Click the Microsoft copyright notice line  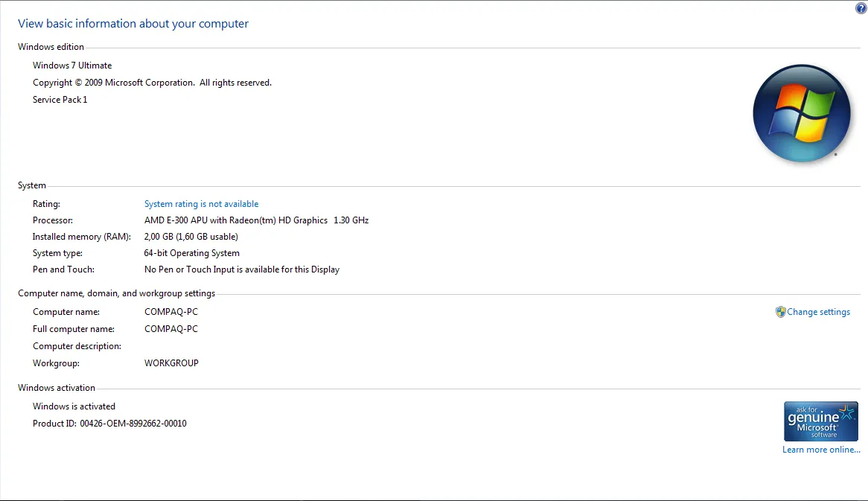point(152,83)
